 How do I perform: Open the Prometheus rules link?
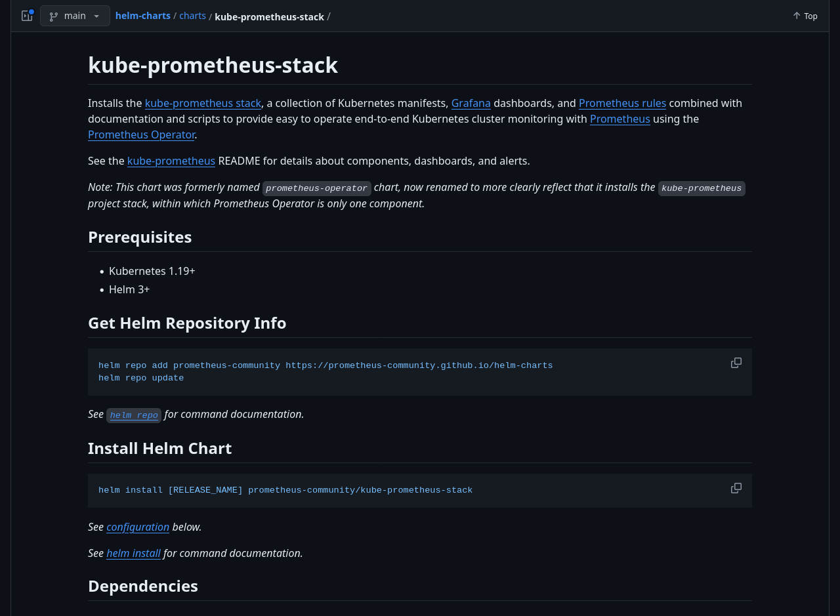[622, 103]
